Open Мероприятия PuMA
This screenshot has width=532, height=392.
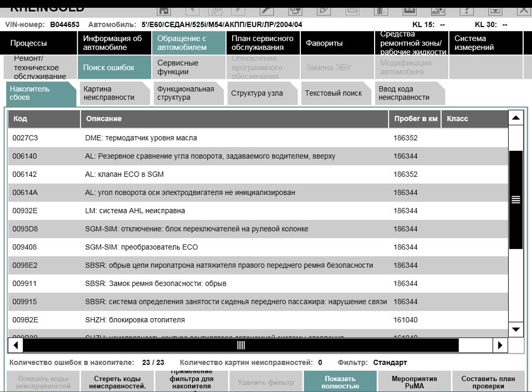(x=415, y=382)
